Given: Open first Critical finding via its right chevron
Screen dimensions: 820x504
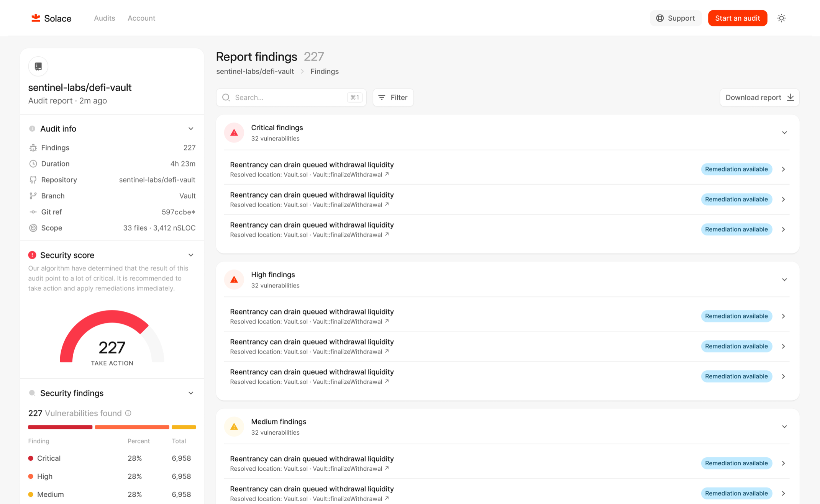Looking at the screenshot, I should click(784, 169).
